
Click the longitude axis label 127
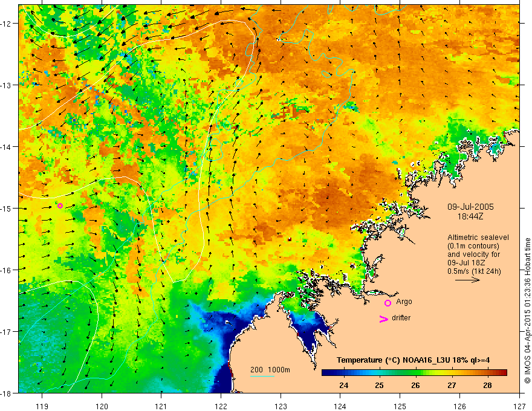pos(519,406)
